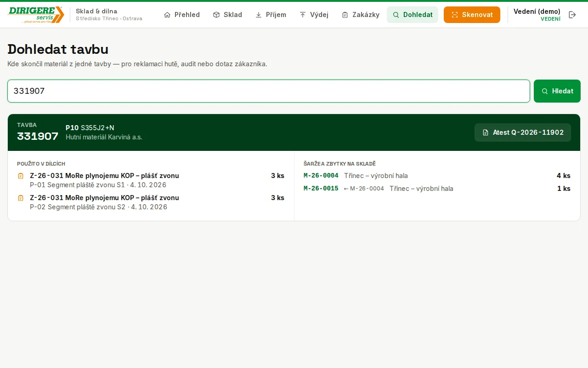Click the parent reference ← M-26-0004

364,189
